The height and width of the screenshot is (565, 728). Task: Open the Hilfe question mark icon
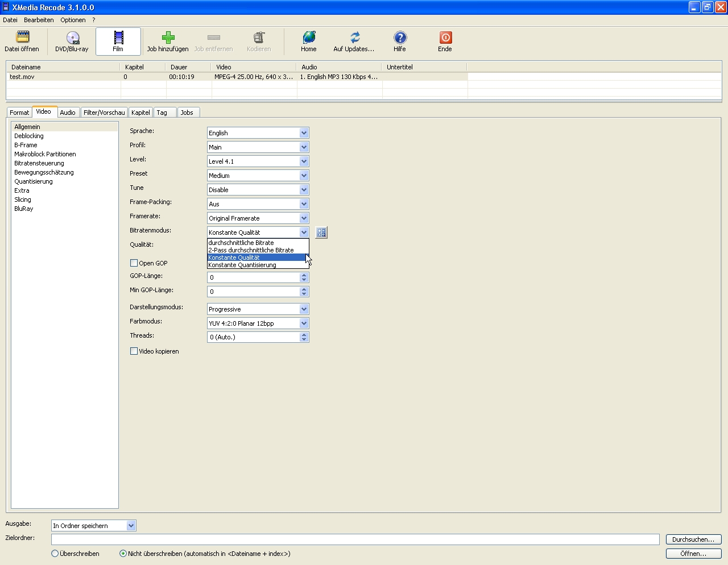point(400,38)
